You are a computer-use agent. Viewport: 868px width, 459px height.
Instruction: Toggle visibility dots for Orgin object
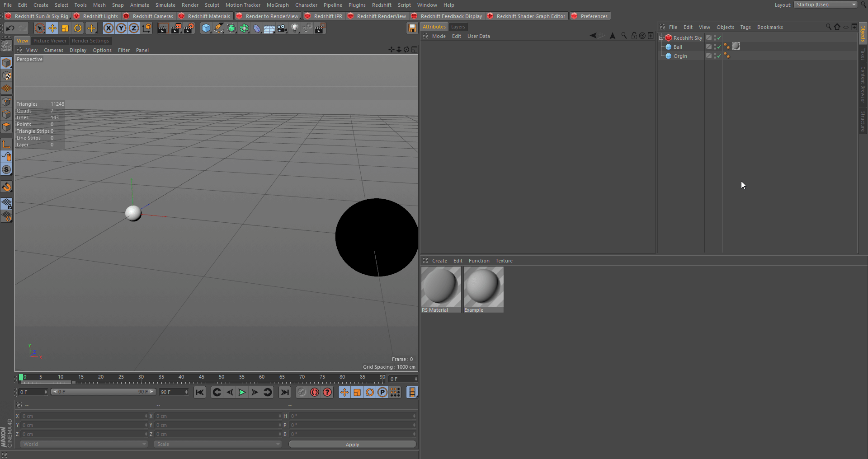tap(715, 56)
